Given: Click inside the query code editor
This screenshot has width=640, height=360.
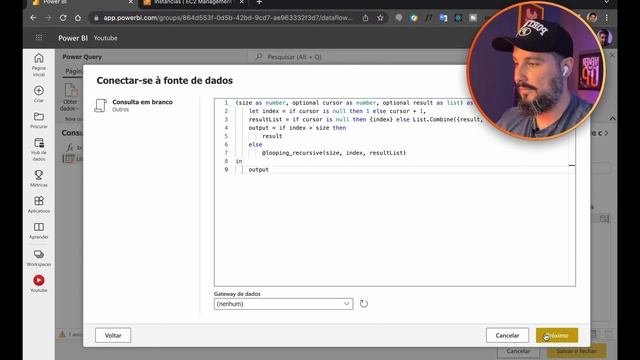Looking at the screenshot, I should [x=395, y=192].
